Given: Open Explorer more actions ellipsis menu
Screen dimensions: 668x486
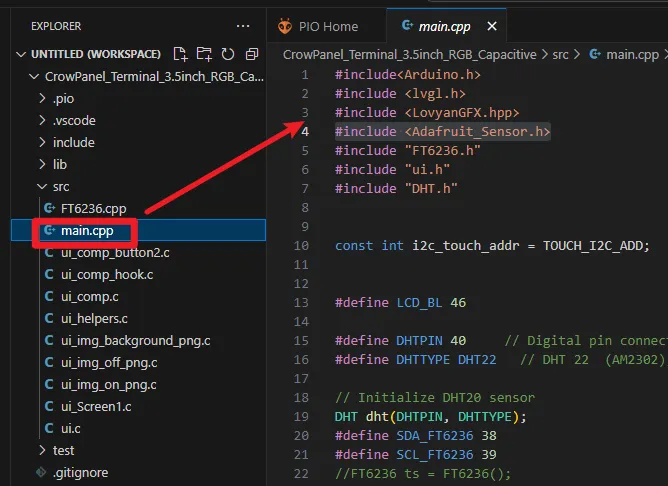Looking at the screenshot, I should 243,26.
